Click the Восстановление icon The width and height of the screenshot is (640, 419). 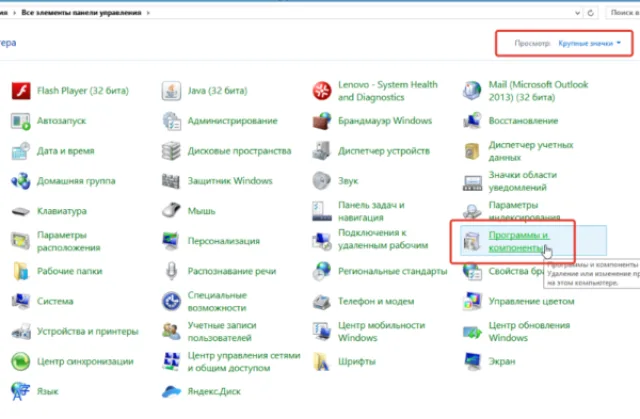pos(472,121)
